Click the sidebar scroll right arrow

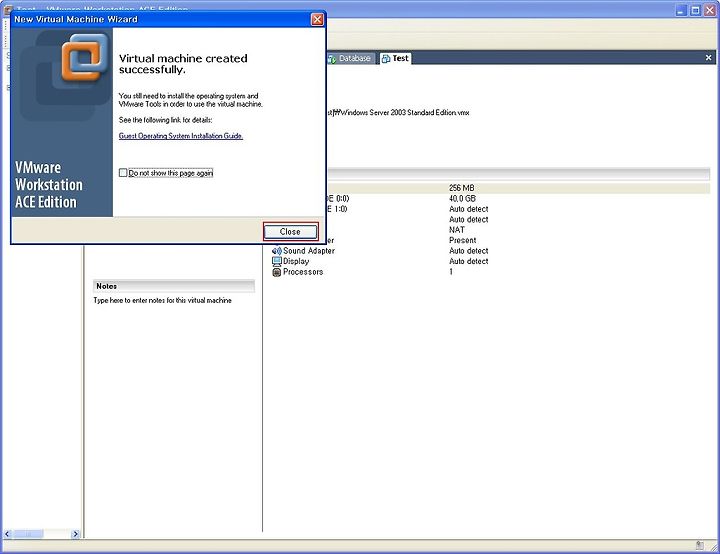point(75,534)
